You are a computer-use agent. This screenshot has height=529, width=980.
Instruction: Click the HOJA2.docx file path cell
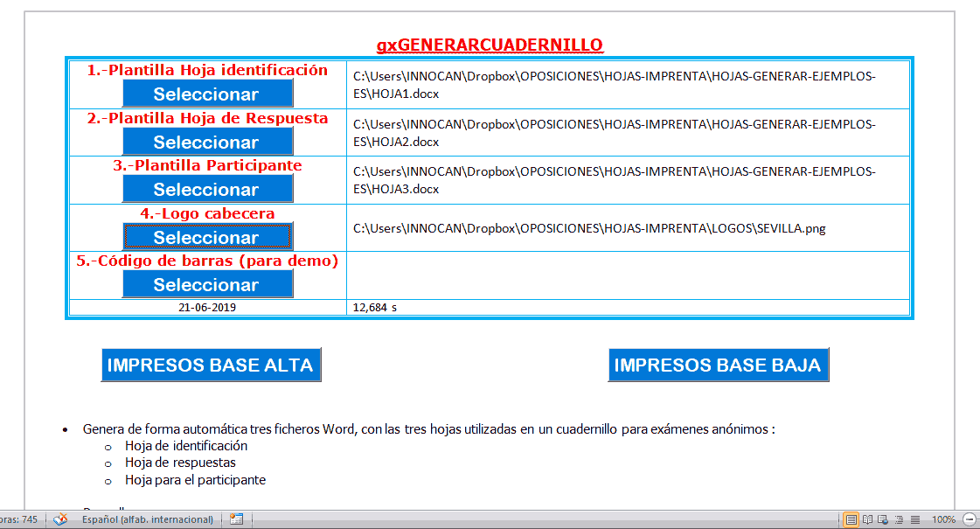click(628, 133)
